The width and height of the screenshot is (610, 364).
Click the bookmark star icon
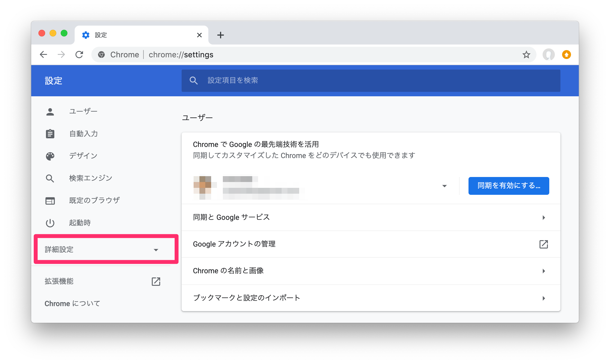pyautogui.click(x=527, y=55)
